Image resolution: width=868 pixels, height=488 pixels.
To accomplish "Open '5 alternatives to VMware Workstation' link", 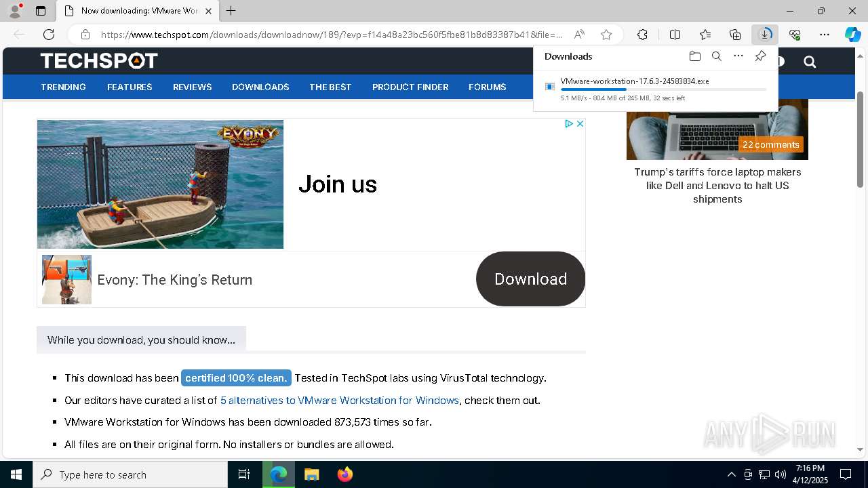I will pos(340,401).
